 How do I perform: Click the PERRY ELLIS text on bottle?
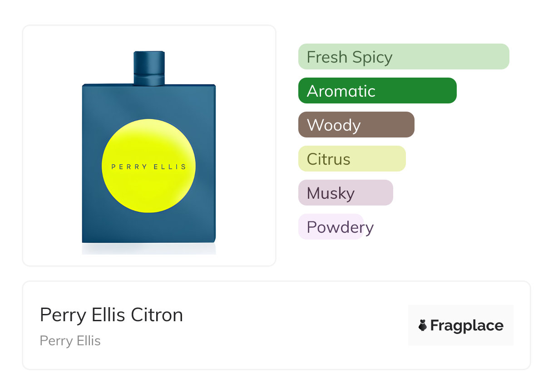[149, 167]
